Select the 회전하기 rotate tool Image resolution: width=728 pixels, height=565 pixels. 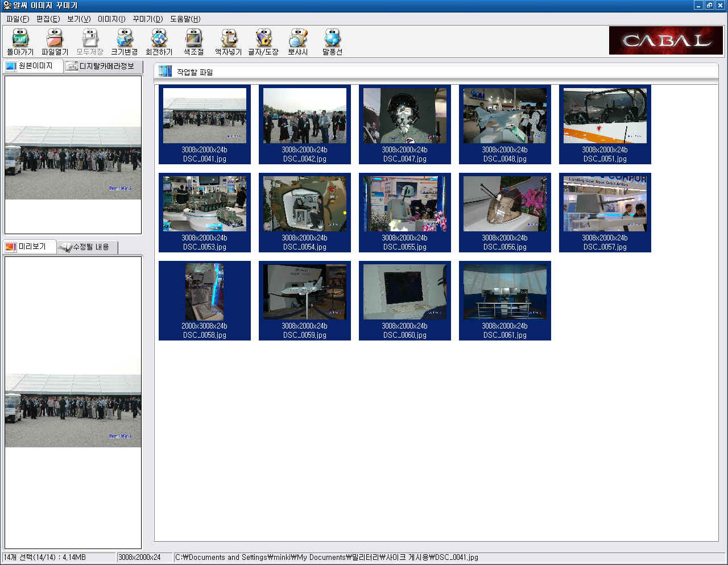pos(159,42)
